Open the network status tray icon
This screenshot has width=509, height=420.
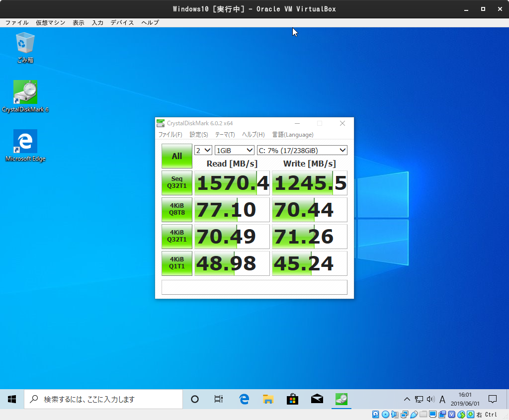coord(419,399)
